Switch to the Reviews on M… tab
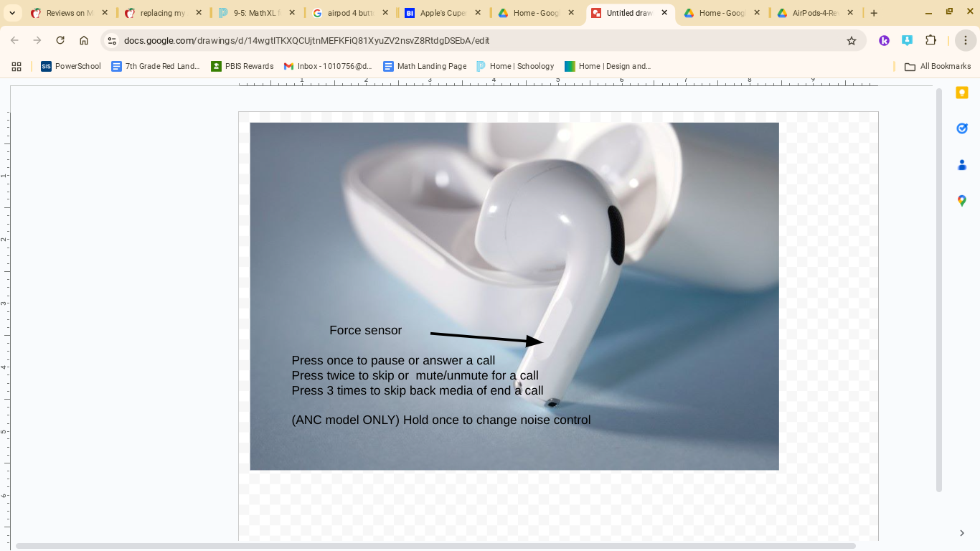This screenshot has width=980, height=551. [x=70, y=13]
